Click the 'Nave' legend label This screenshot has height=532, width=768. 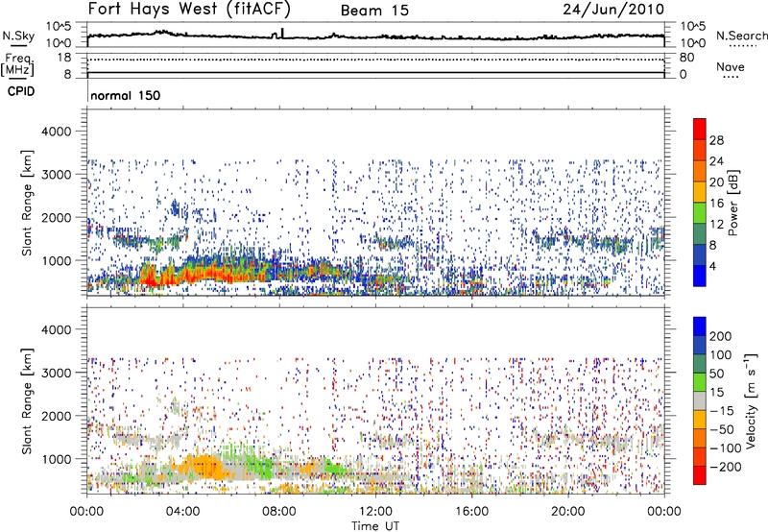click(x=730, y=66)
